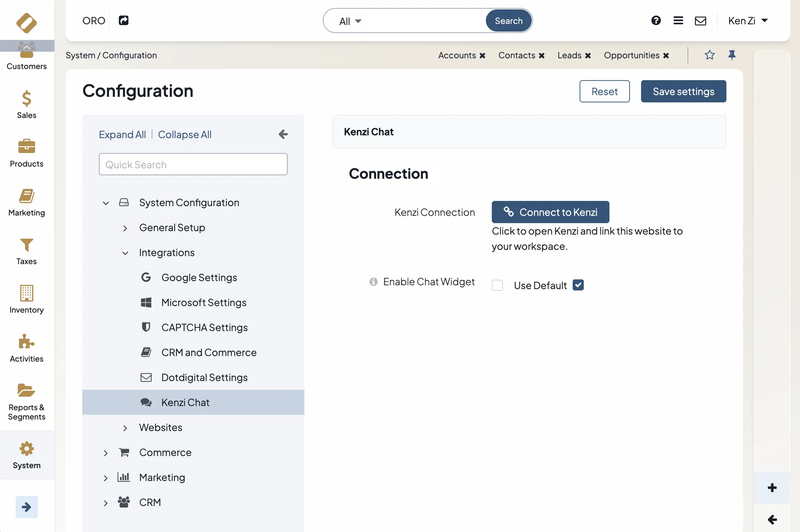800x532 pixels.
Task: Go to pinned Leads tab
Action: coord(569,55)
